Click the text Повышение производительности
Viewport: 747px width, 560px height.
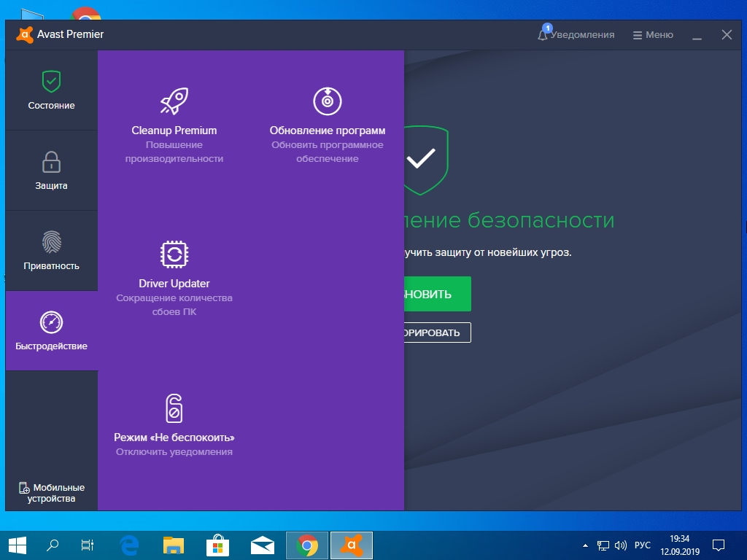pos(174,152)
